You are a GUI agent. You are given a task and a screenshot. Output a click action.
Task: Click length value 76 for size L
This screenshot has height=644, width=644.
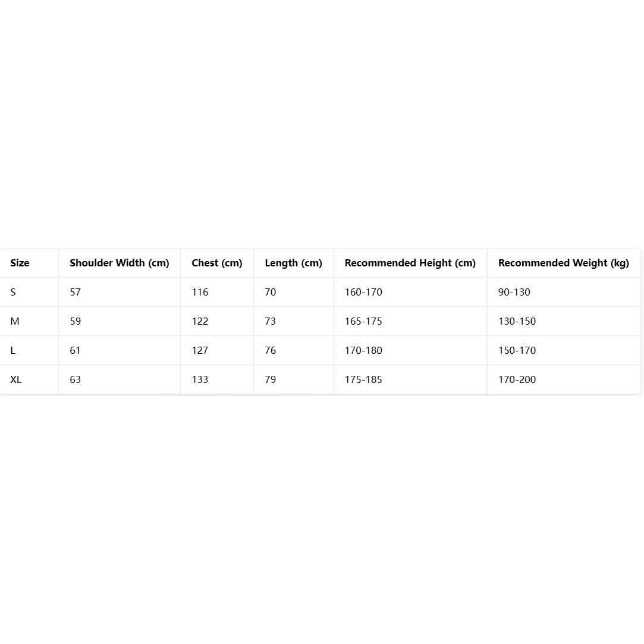(x=271, y=350)
